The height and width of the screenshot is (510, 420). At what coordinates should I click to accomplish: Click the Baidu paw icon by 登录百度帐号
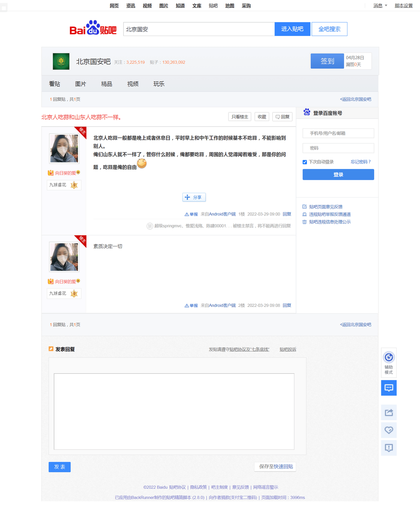click(307, 112)
